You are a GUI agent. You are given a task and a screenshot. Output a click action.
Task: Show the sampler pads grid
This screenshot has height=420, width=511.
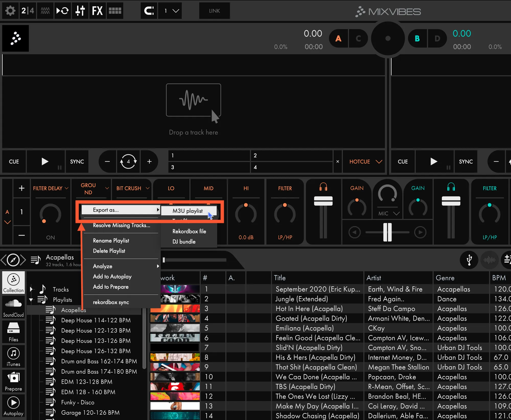[x=115, y=11]
